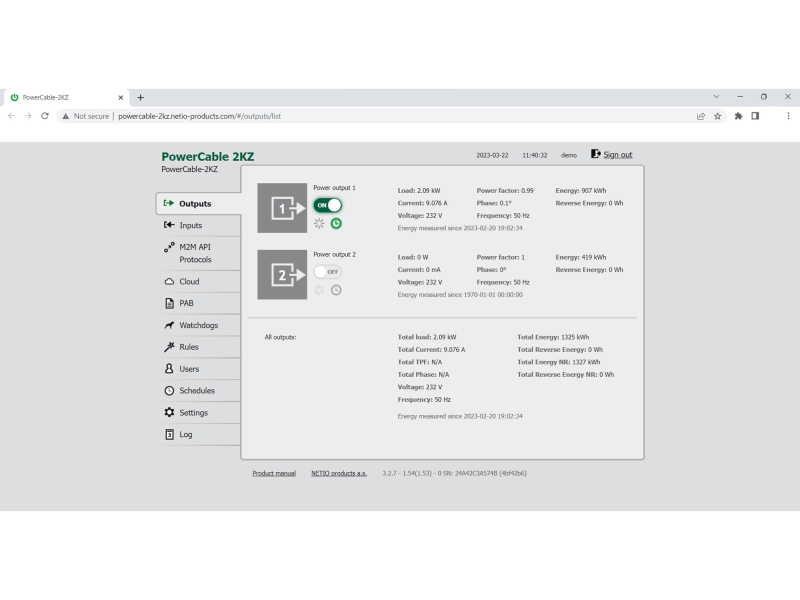
Task: Click the 2023-03-22 date display
Action: (492, 155)
